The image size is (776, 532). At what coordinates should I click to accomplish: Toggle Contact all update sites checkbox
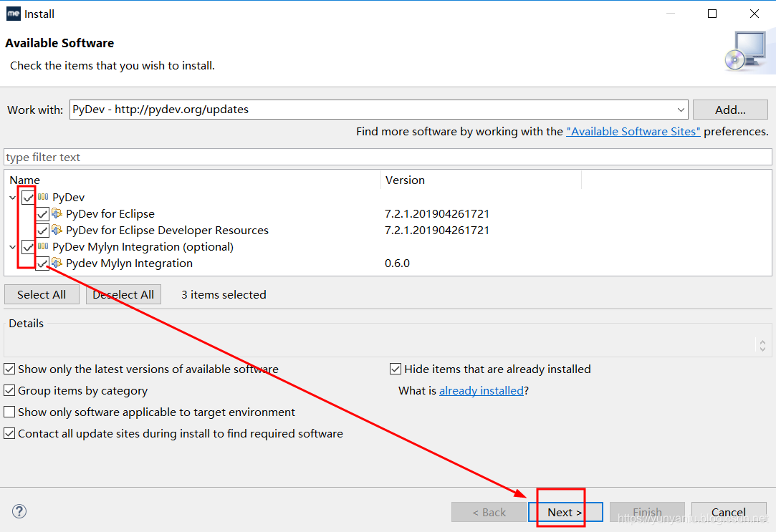(x=9, y=434)
